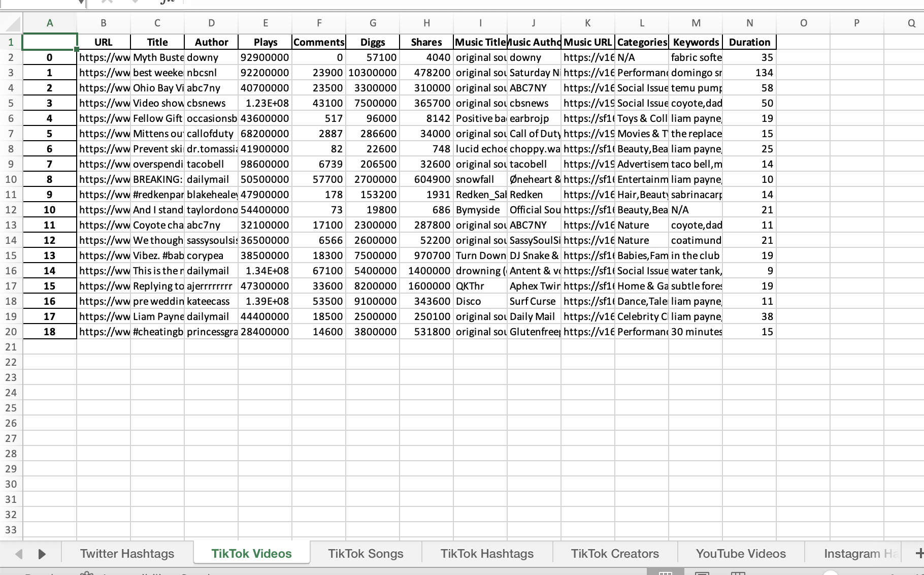This screenshot has width=924, height=575.
Task: Click plays cell 98600000
Action: (265, 164)
